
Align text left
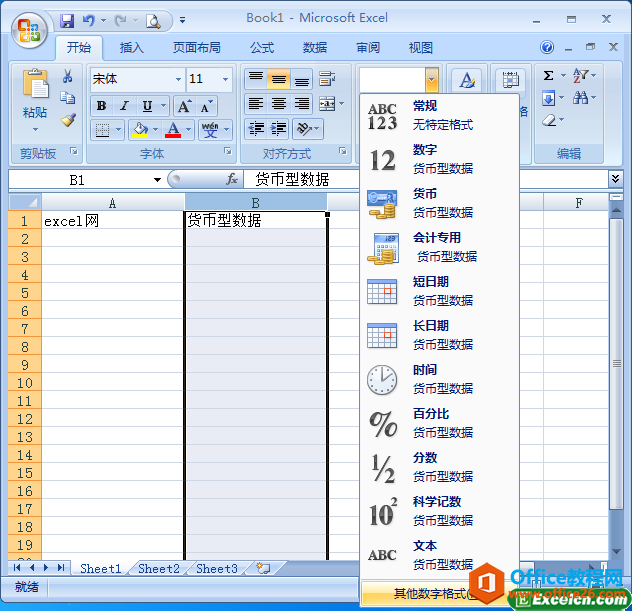256,104
